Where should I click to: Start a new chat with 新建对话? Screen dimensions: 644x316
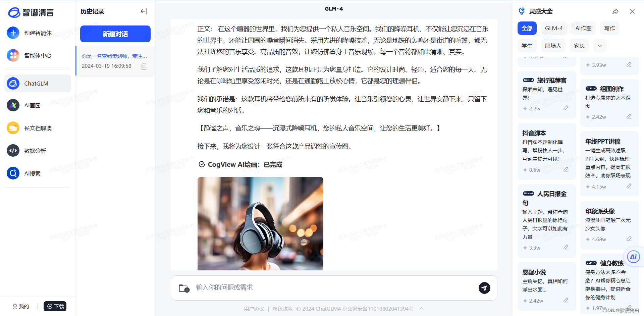[115, 34]
